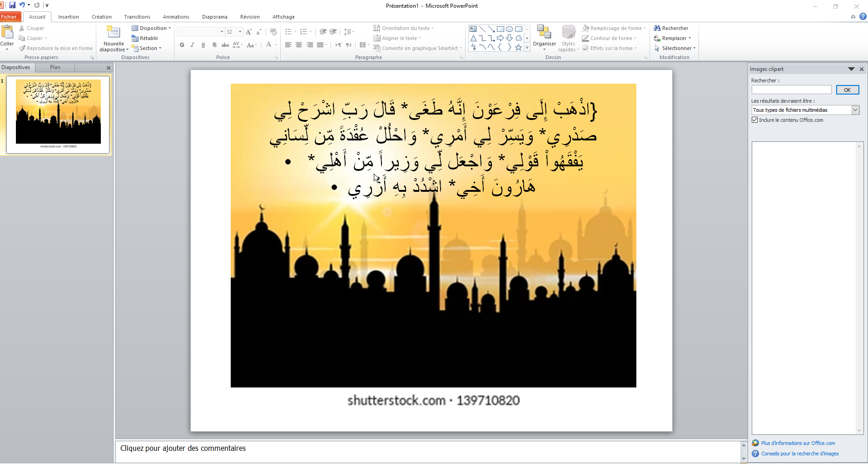The height and width of the screenshot is (464, 868).
Task: Open the Fichier menu
Action: click(x=10, y=17)
